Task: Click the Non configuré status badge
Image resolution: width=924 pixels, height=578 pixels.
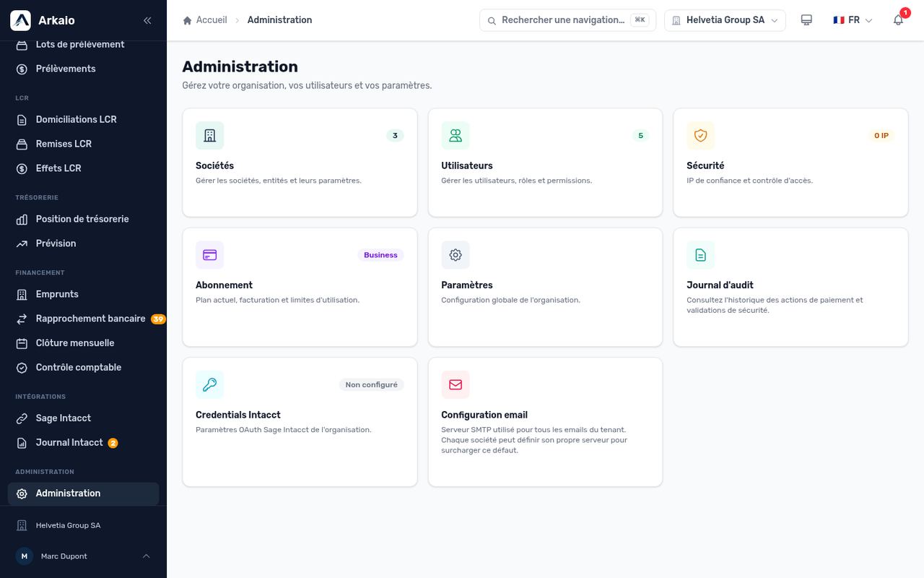Action: coord(371,385)
